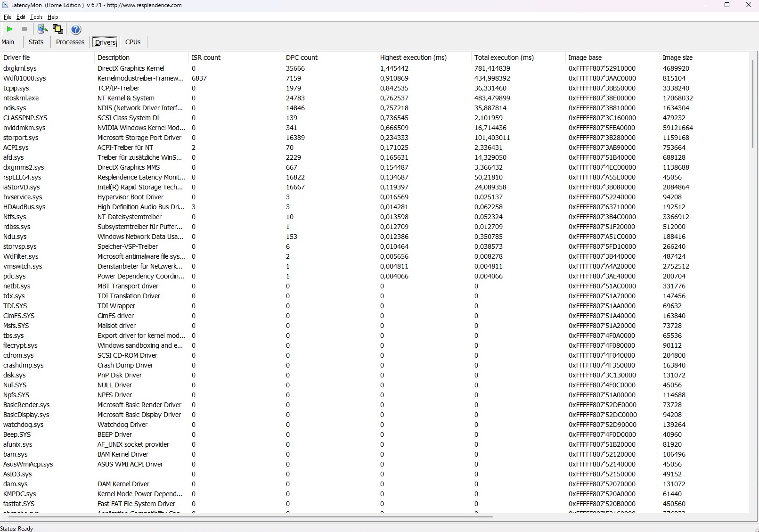Select the watchdog.sys driver entry

[x=24, y=425]
